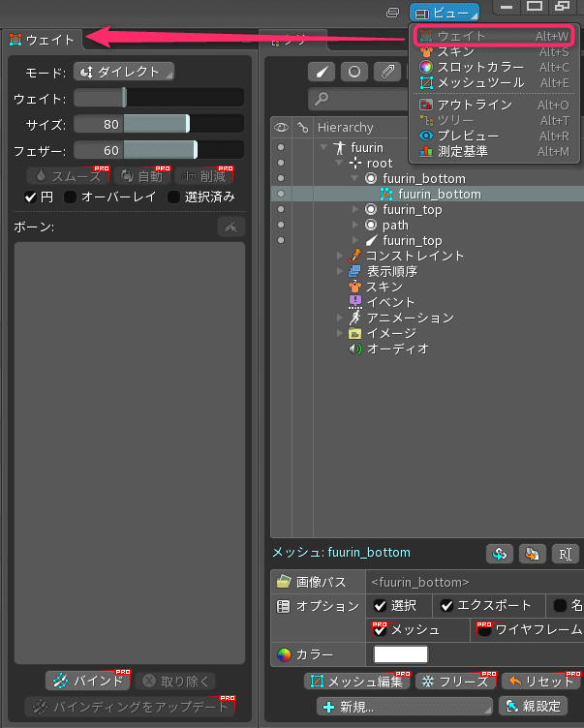Click the メッシュ編集 button
584x728 pixels.
(x=357, y=681)
